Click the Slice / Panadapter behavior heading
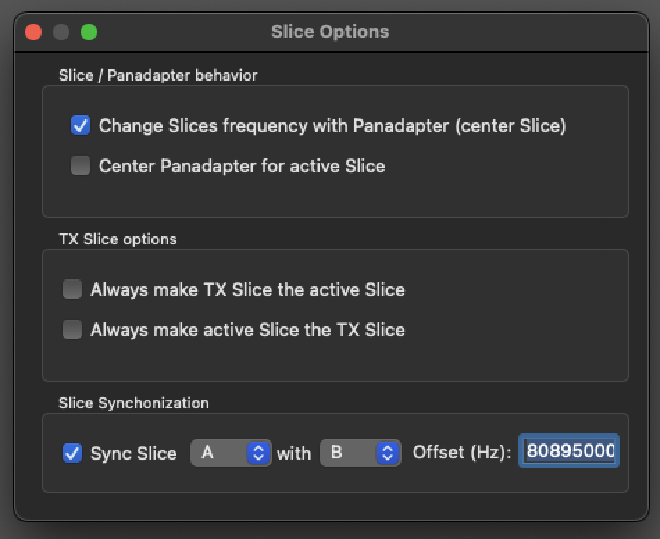 pos(158,76)
